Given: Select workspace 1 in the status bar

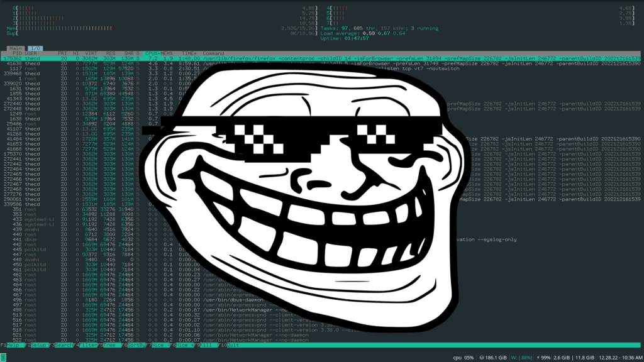Looking at the screenshot, I should click(x=3, y=358).
